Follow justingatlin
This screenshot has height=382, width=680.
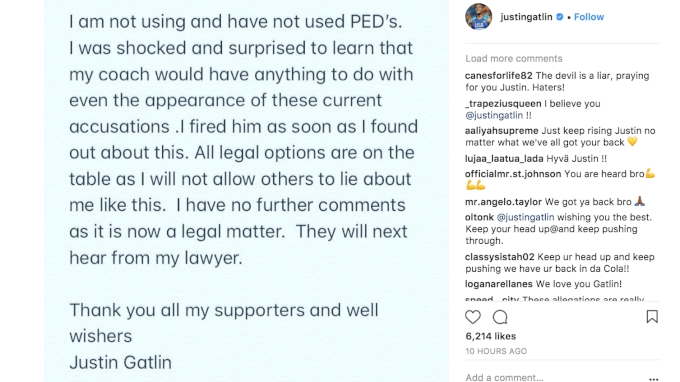tap(588, 17)
